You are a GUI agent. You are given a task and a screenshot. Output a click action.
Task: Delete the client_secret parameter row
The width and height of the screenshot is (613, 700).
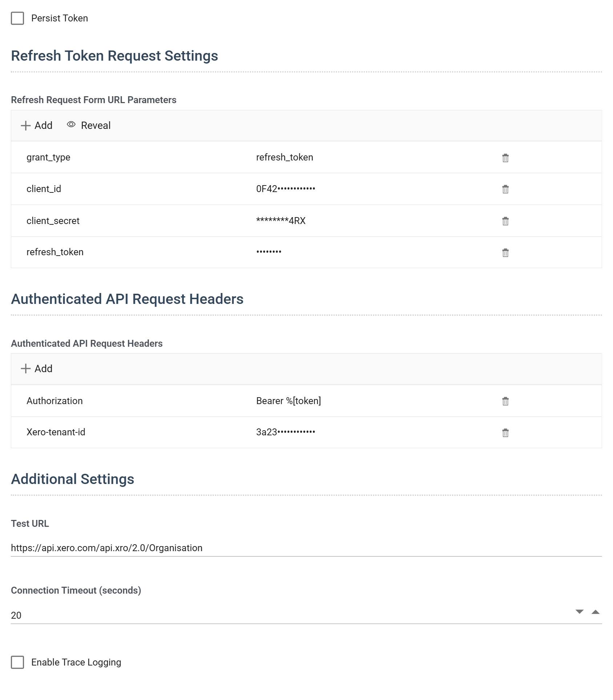(x=505, y=221)
